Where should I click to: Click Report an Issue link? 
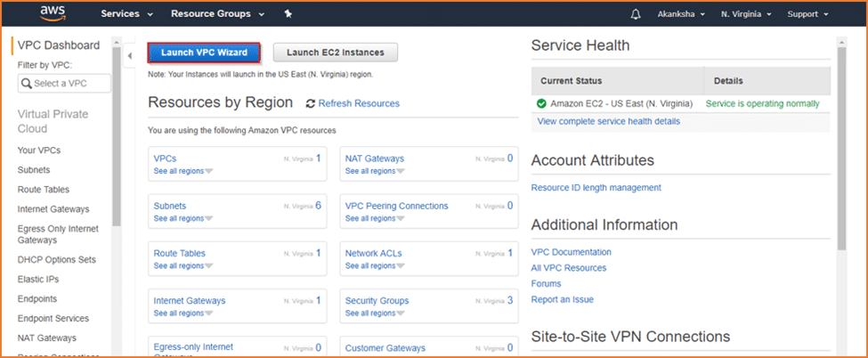(x=562, y=300)
